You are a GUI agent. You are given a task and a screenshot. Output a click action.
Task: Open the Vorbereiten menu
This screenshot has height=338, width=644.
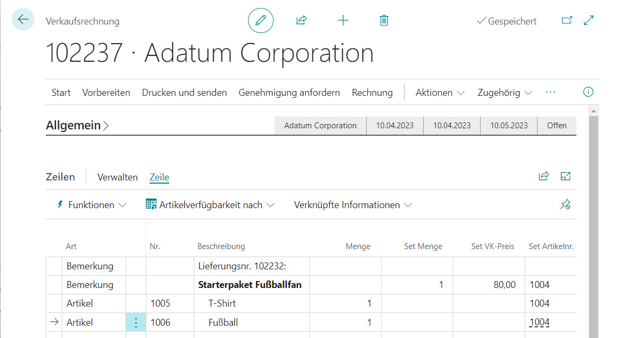point(106,93)
